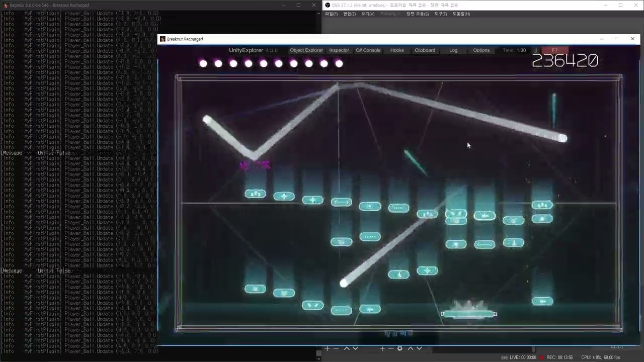Screen dimensions: 644x362
Task: Minimize the Breakout Recharged window
Action: [x=602, y=39]
